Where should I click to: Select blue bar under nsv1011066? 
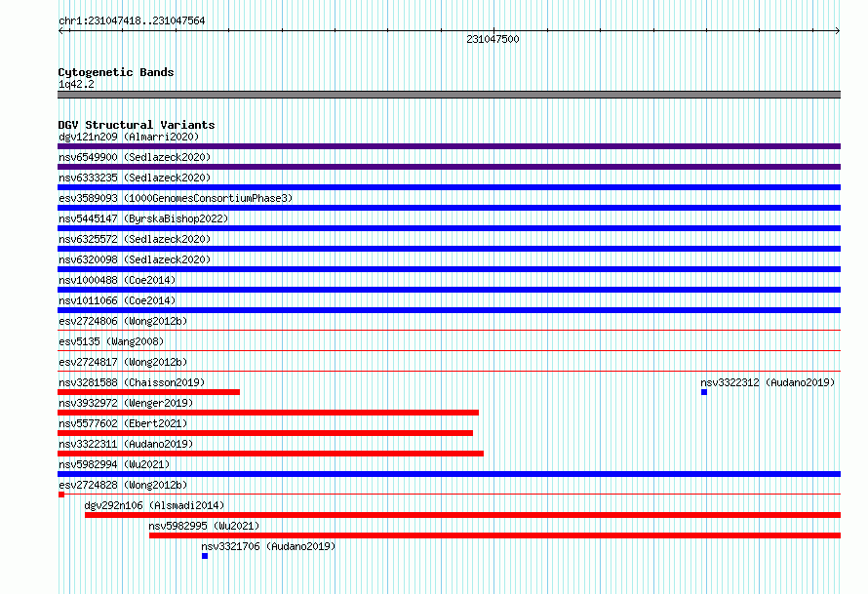pyautogui.click(x=449, y=310)
